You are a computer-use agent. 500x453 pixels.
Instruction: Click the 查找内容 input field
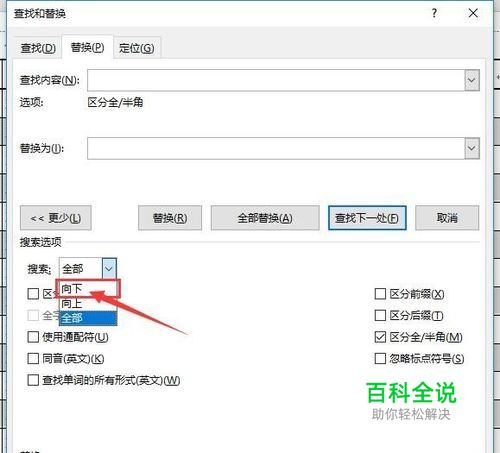point(276,80)
